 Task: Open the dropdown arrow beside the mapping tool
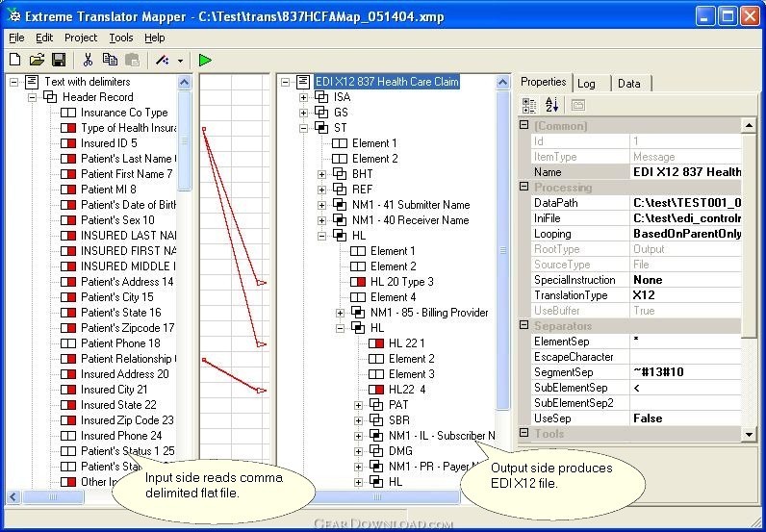[x=180, y=60]
